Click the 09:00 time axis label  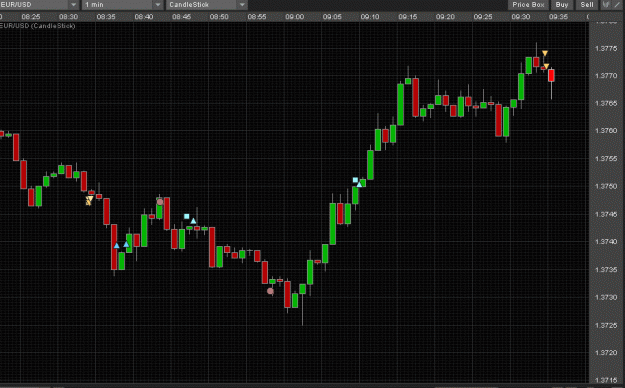tap(295, 17)
